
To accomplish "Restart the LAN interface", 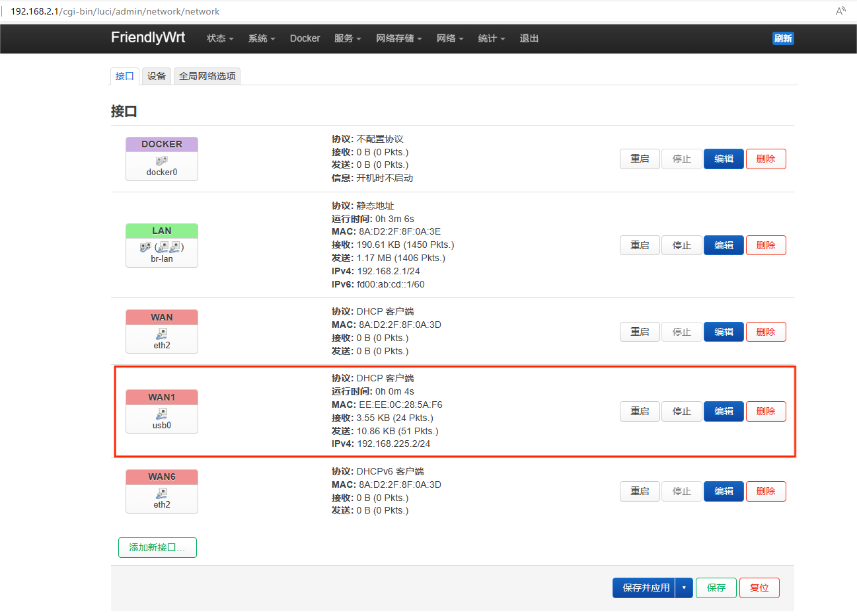I will point(640,245).
